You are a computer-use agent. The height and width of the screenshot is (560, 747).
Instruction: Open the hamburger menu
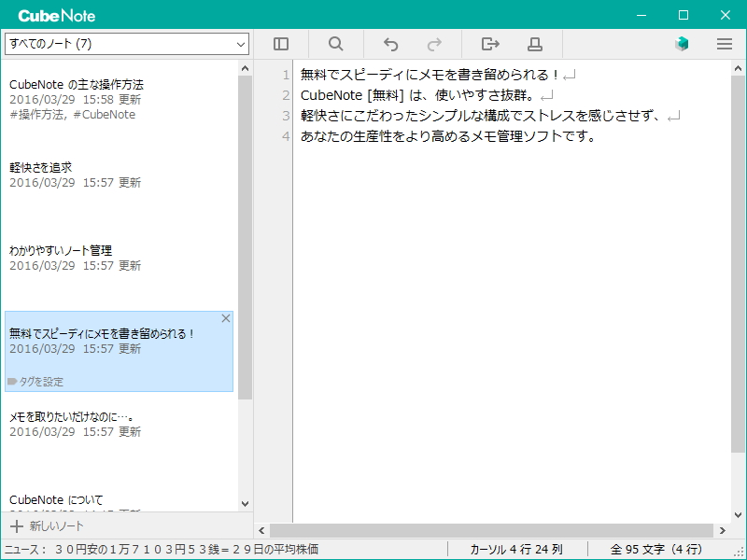pos(725,44)
